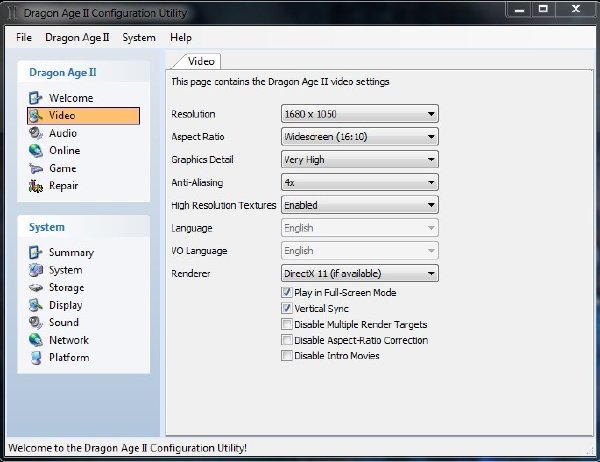The image size is (600, 462).
Task: Toggle the Vertical Sync checkbox
Action: pos(287,309)
